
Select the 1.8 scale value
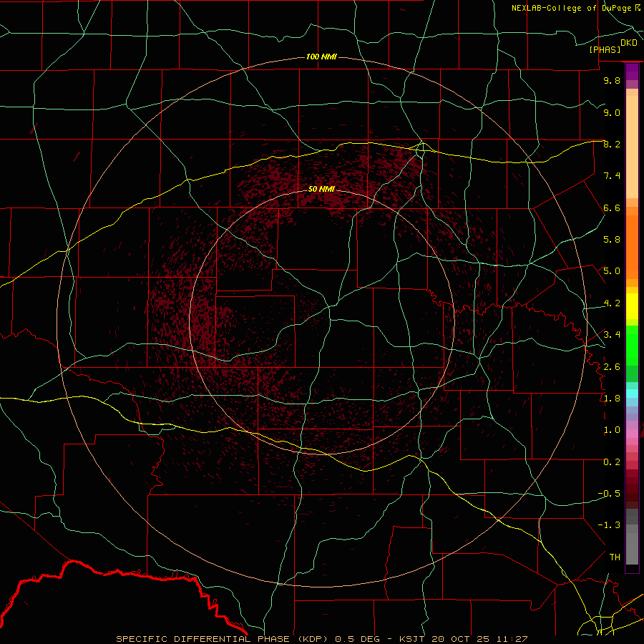[x=612, y=399]
